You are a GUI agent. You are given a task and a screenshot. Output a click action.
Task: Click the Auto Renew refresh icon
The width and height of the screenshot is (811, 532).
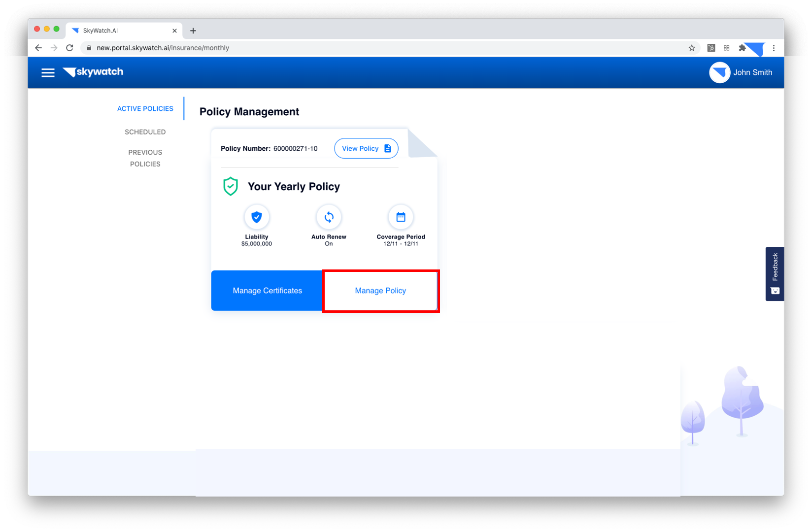pyautogui.click(x=329, y=217)
